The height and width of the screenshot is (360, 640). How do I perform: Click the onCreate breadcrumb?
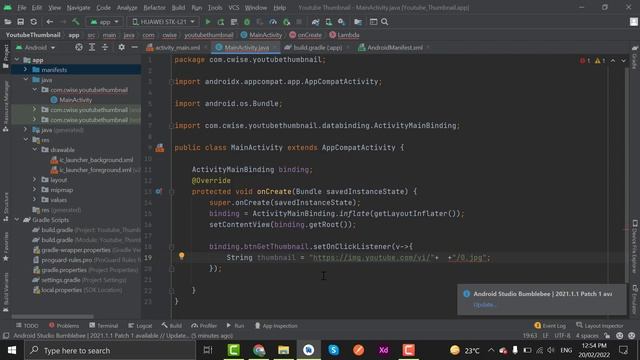[x=305, y=35]
